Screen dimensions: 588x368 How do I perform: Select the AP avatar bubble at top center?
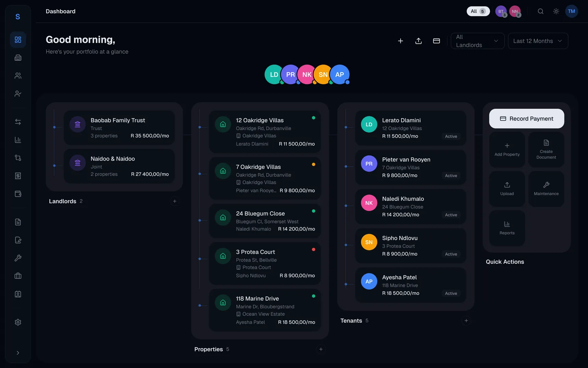point(339,75)
